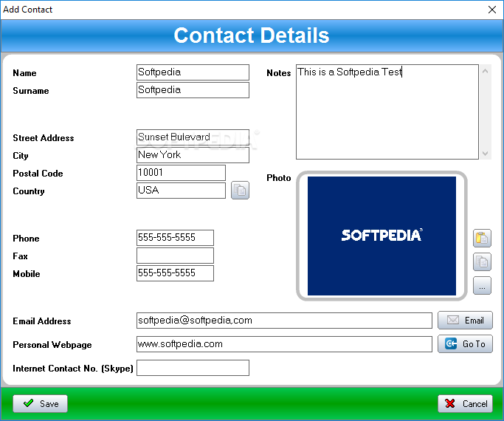Screen dimensions: 504x421
Task: Click the Country label
Action: pyautogui.click(x=29, y=191)
